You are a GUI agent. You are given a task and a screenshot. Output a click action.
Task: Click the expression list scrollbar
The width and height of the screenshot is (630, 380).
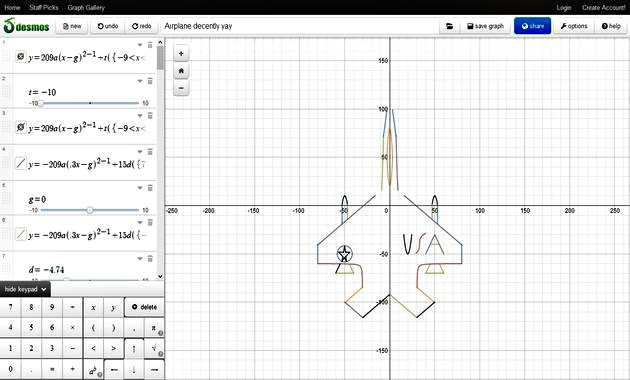[160, 59]
